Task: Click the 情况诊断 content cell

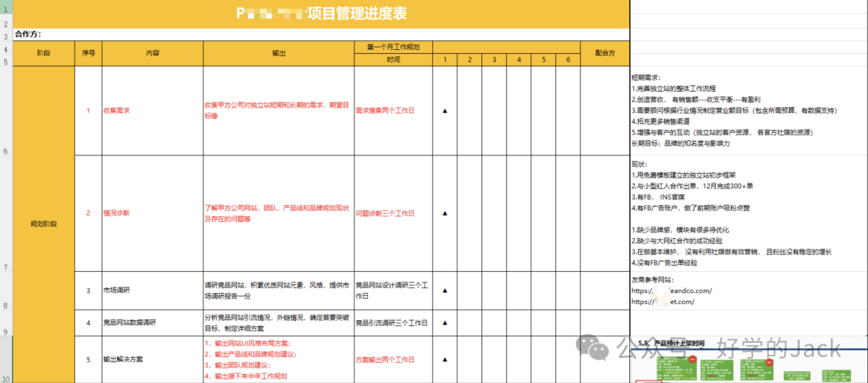Action: point(153,213)
